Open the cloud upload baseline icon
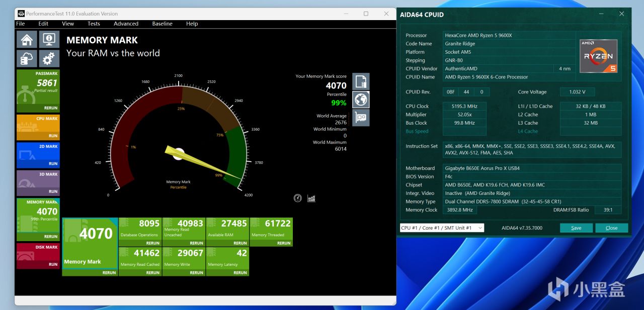Screen dimensions: 644x310 click(27, 59)
